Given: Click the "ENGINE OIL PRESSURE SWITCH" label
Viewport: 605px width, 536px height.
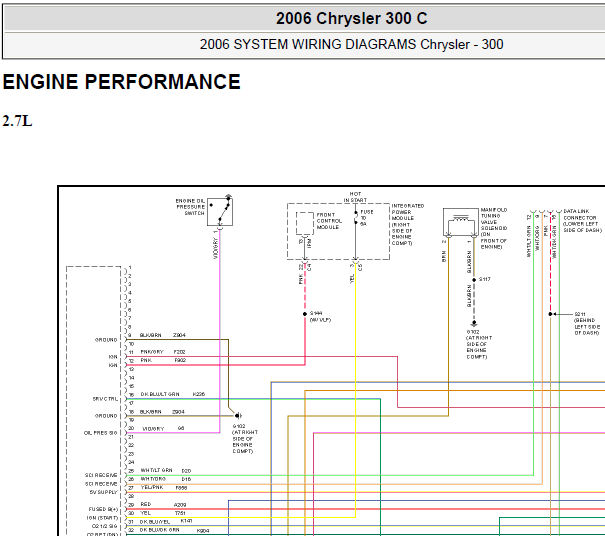Looking at the screenshot, I should point(190,207).
